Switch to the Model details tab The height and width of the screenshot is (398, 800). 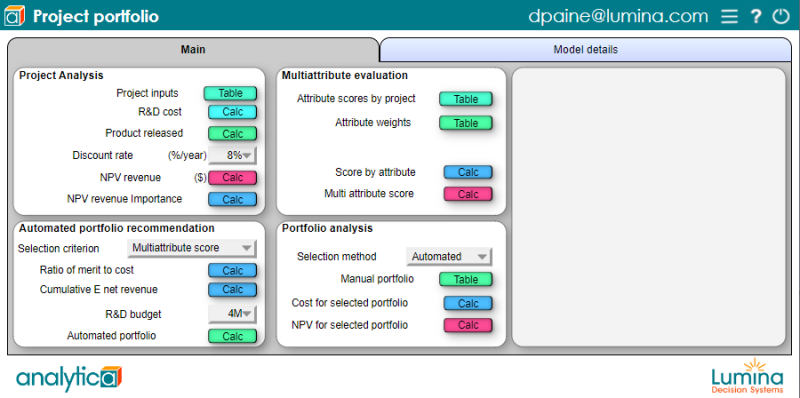click(x=585, y=49)
